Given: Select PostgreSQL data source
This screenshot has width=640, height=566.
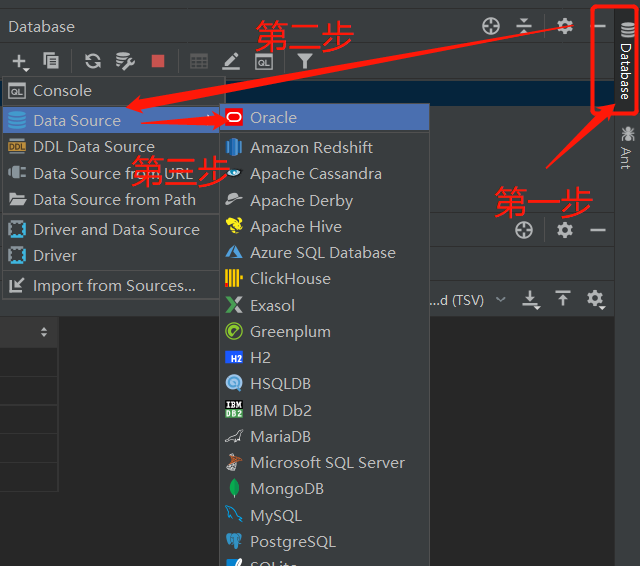Looking at the screenshot, I should tap(324, 542).
